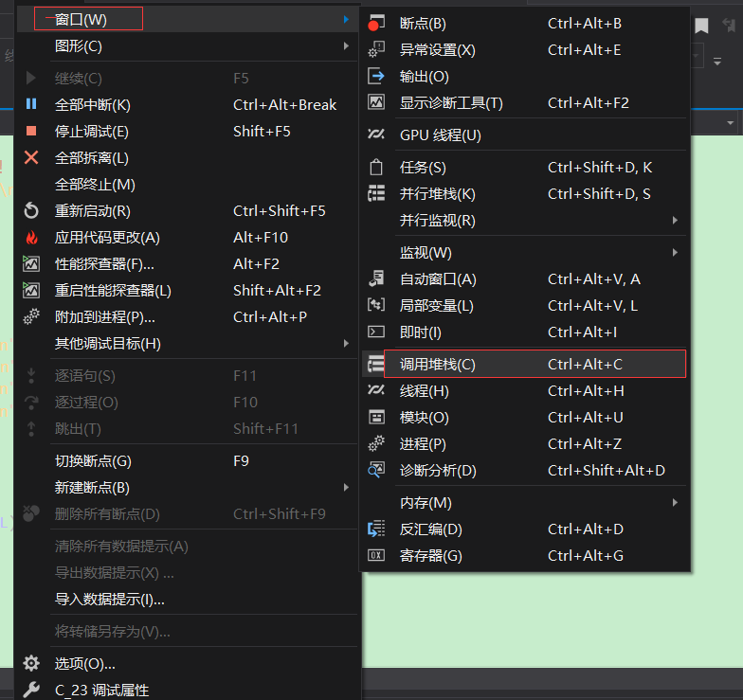
Task: Click the red breakpoint icon beside 断点(B)
Action: click(376, 23)
